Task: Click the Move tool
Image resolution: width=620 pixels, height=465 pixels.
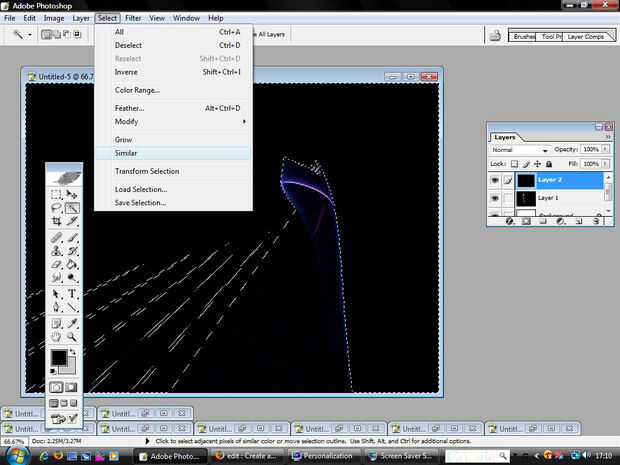Action: pos(73,195)
